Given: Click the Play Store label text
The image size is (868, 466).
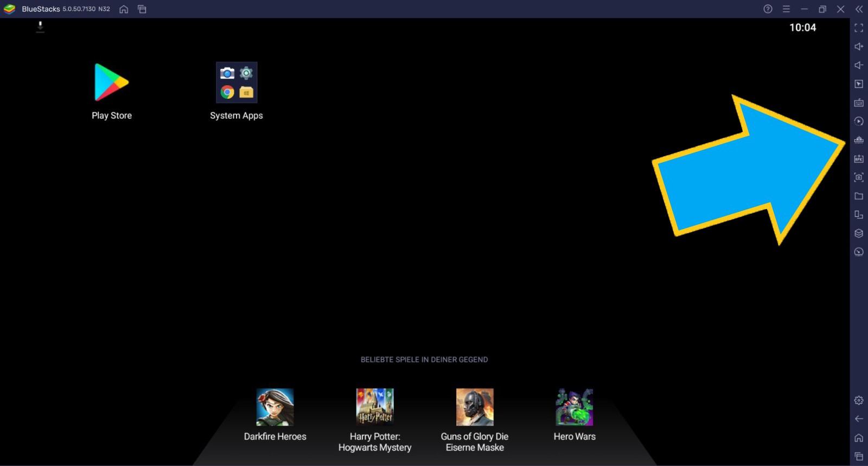Looking at the screenshot, I should click(x=112, y=116).
